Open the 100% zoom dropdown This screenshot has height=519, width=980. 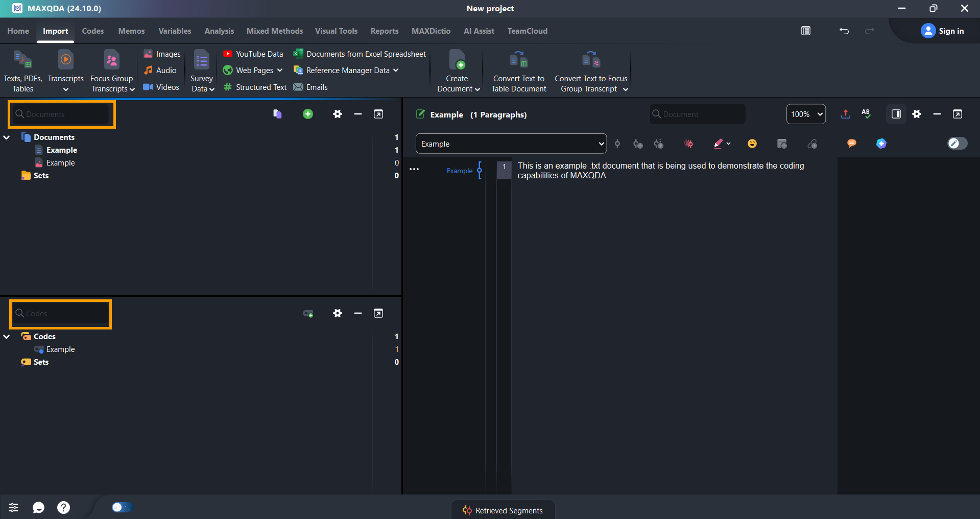click(x=806, y=114)
